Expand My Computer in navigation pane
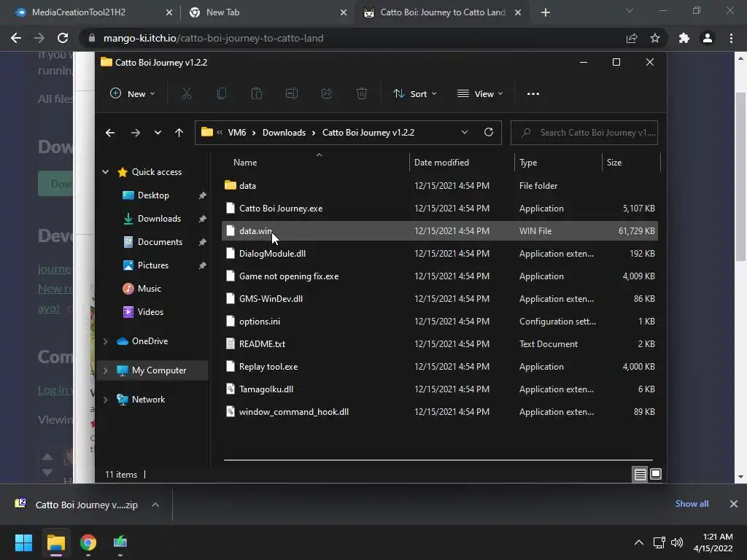This screenshot has height=560, width=747. (105, 370)
